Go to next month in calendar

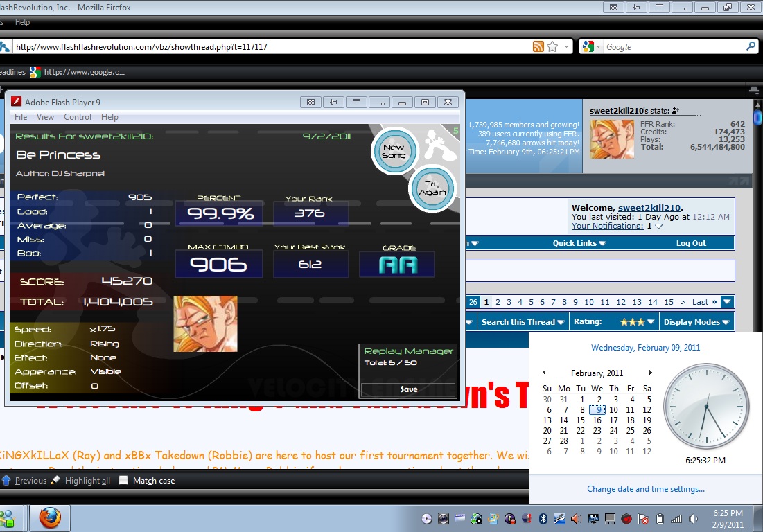650,373
